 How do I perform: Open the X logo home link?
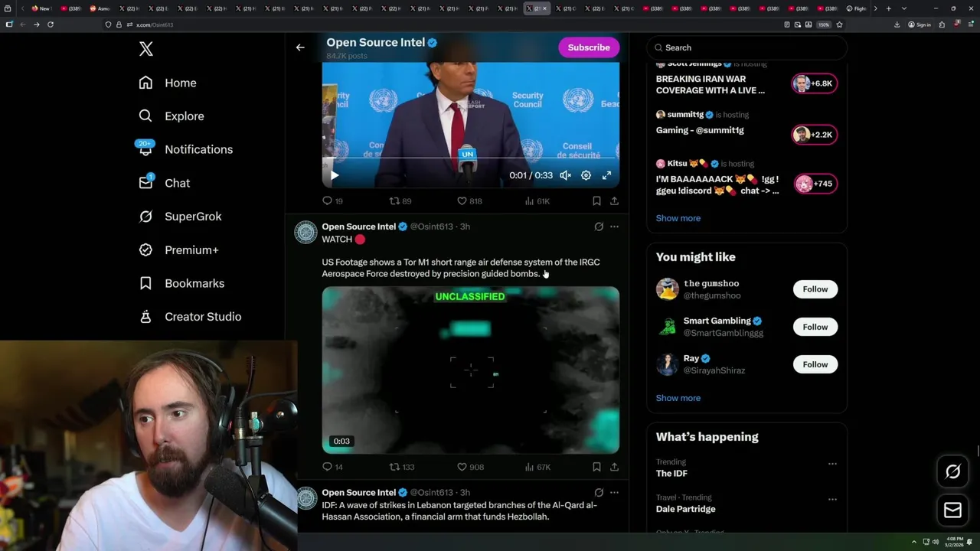click(146, 49)
